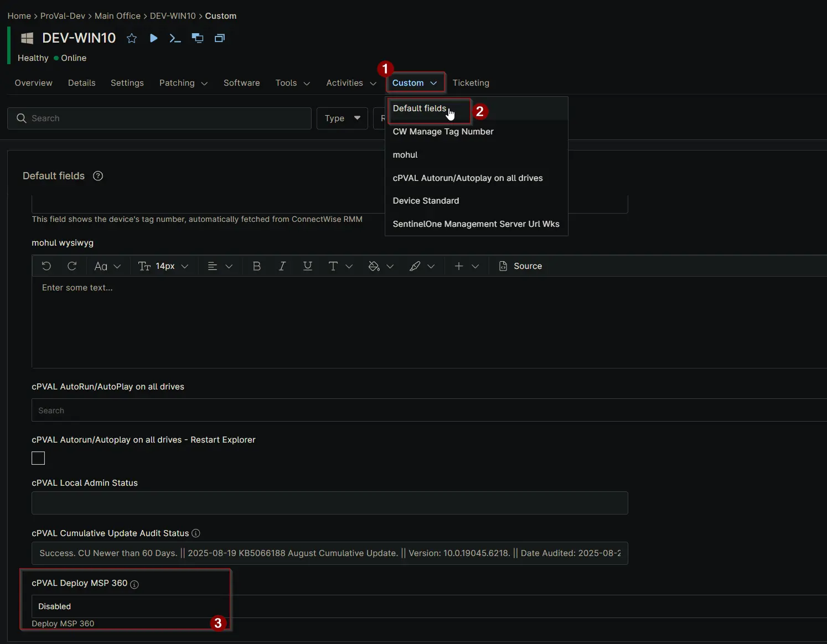
Task: Switch the editor to Source view
Action: coord(520,266)
